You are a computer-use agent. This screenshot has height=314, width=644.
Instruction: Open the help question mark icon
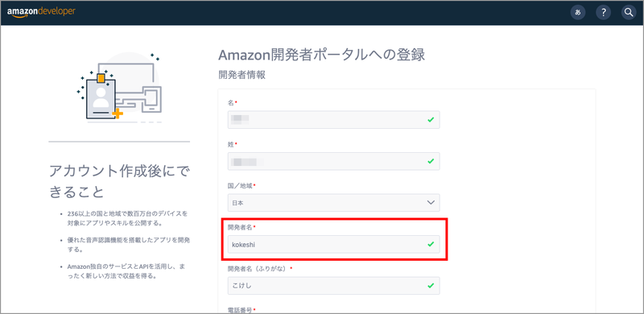(x=603, y=13)
